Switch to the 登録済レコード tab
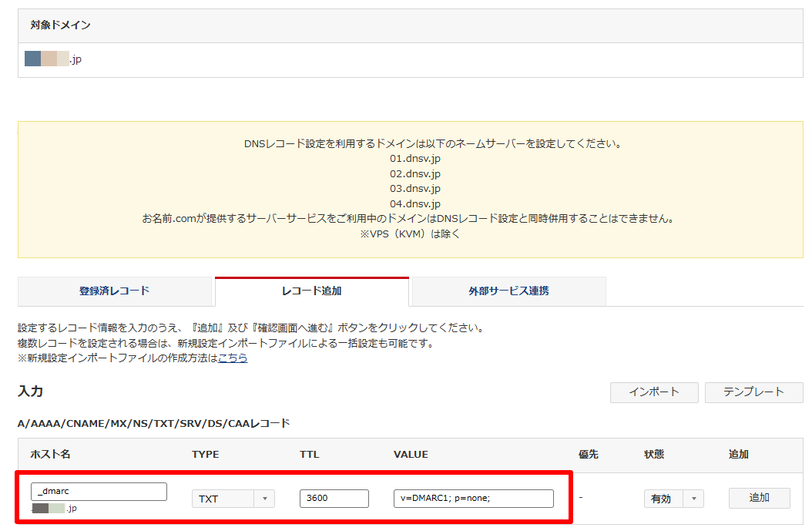This screenshot has height=531, width=812. 114,291
